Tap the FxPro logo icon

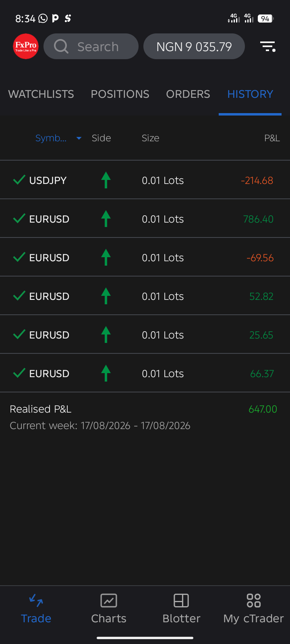pos(26,46)
